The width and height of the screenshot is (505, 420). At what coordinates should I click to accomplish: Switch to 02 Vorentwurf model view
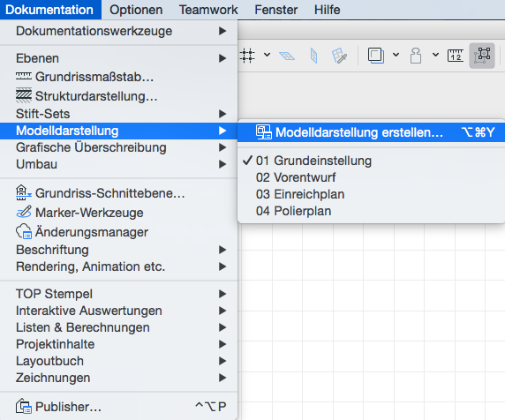(371, 177)
